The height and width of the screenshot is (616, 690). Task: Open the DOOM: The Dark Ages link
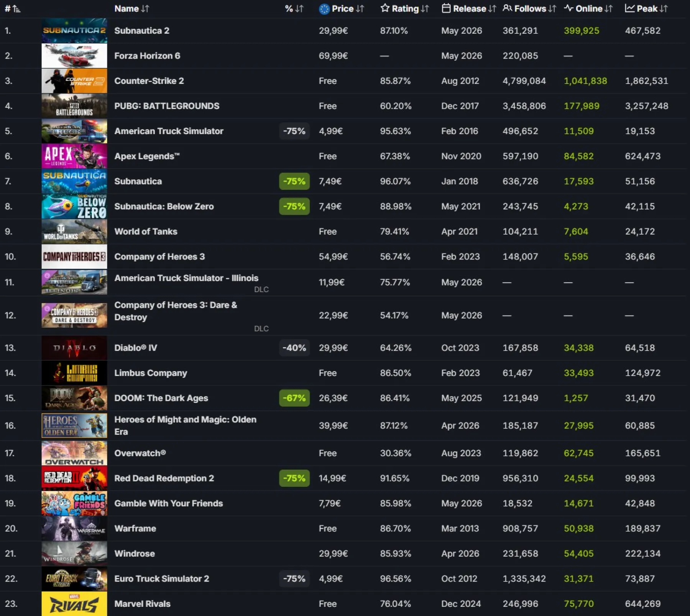click(x=161, y=398)
